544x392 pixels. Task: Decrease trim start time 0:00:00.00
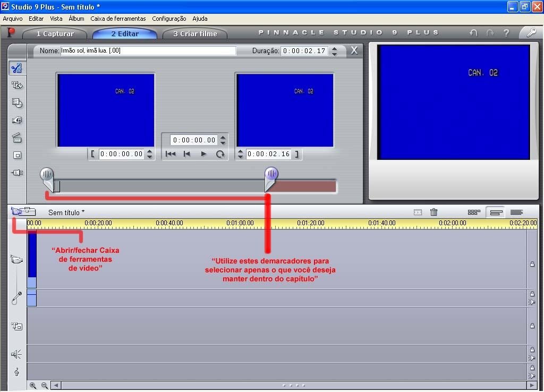[x=149, y=157]
